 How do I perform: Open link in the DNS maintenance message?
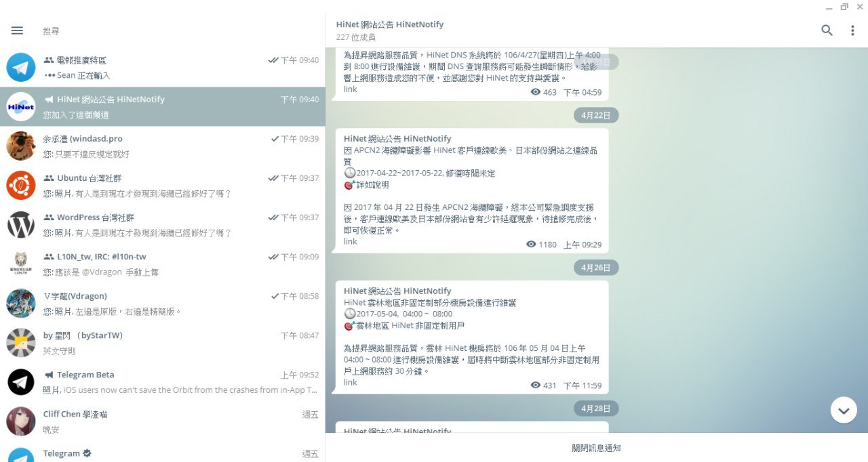click(350, 89)
